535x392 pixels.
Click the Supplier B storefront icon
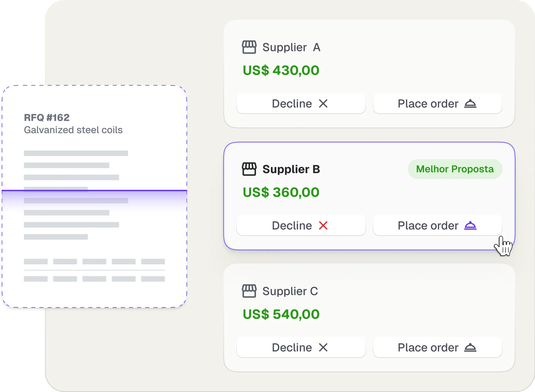[249, 169]
